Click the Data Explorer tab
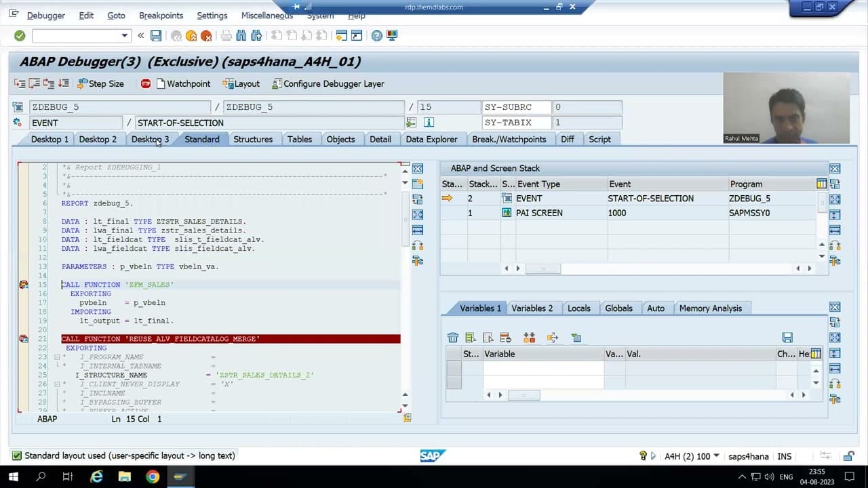The image size is (868, 488). point(431,139)
